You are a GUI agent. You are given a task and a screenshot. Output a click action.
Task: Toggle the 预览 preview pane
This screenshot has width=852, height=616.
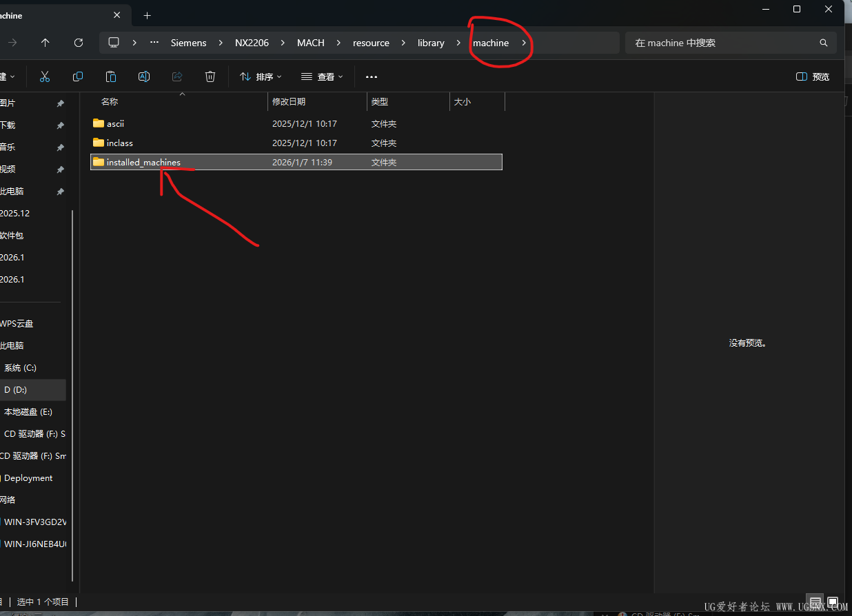[x=813, y=76]
